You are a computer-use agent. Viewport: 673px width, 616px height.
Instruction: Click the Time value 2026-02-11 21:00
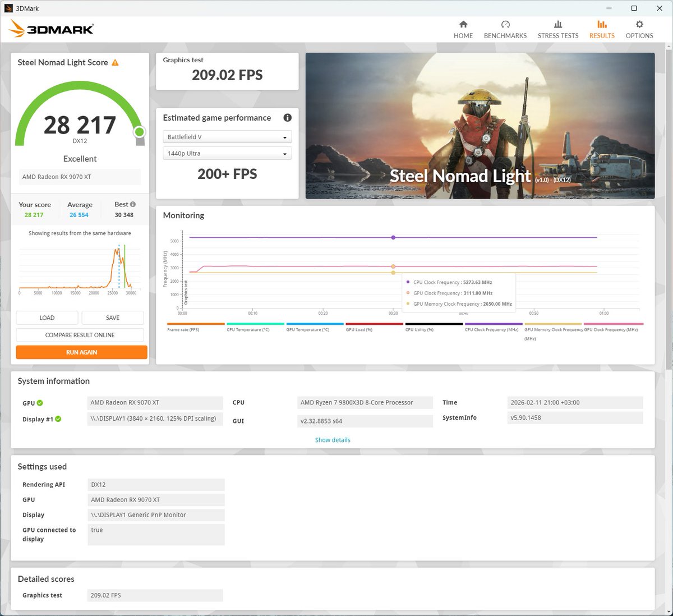(575, 403)
